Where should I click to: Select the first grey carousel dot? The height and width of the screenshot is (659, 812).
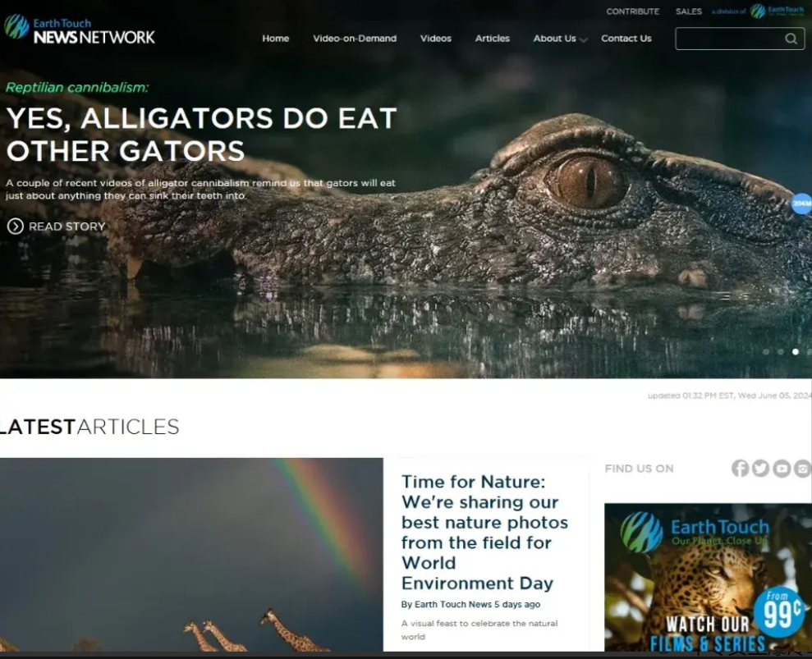pos(766,351)
